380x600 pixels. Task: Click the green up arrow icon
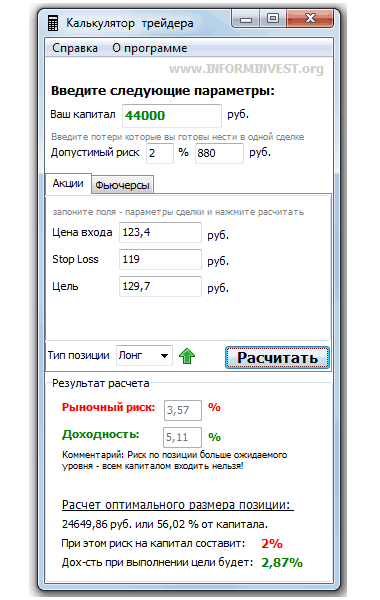click(x=187, y=356)
